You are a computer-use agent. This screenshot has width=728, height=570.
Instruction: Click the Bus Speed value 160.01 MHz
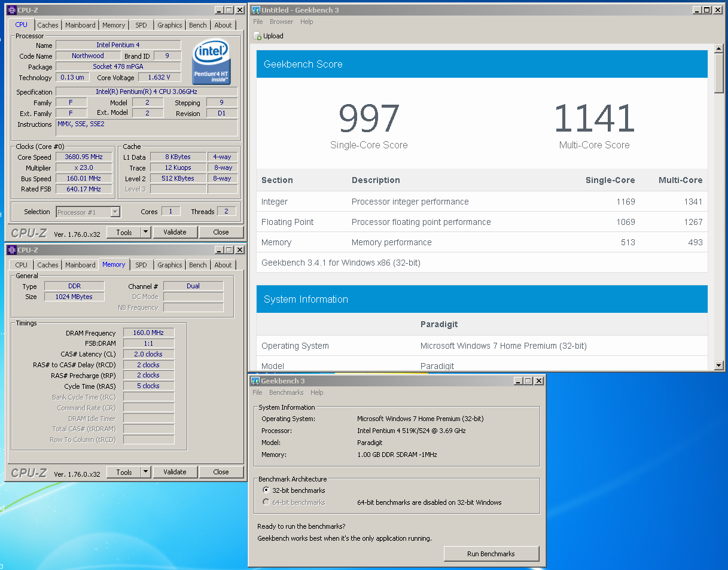[84, 178]
